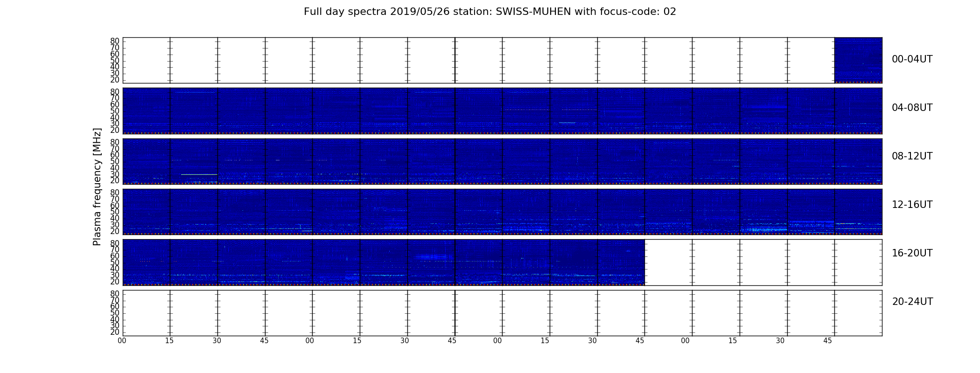The width and height of the screenshot is (980, 373).
Task: Select the 12-16UT spectrogram panel
Action: click(x=502, y=212)
